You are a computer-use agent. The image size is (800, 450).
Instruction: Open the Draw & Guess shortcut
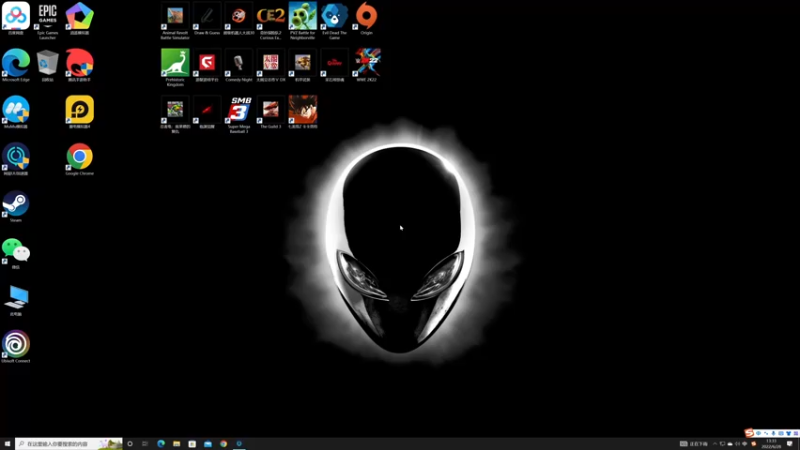[207, 18]
